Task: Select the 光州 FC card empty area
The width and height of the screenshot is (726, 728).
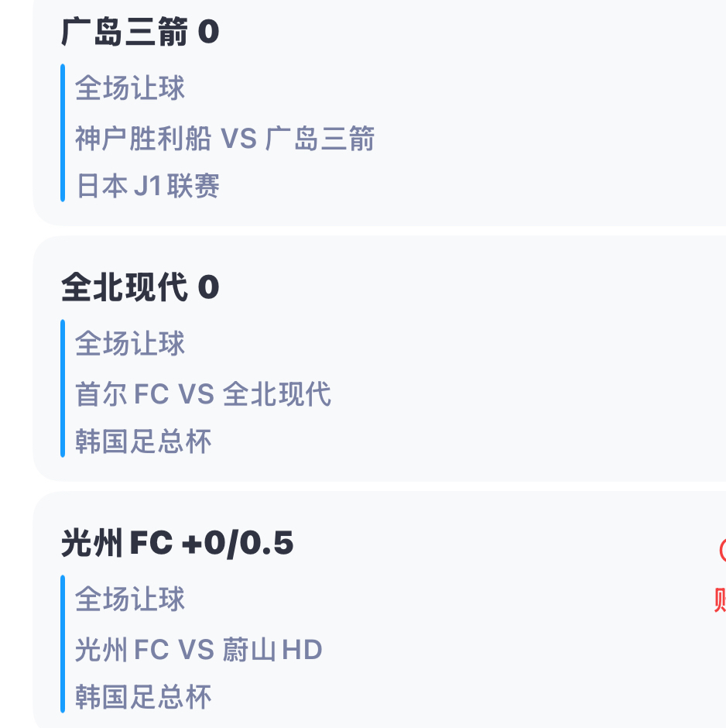Action: [x=510, y=650]
